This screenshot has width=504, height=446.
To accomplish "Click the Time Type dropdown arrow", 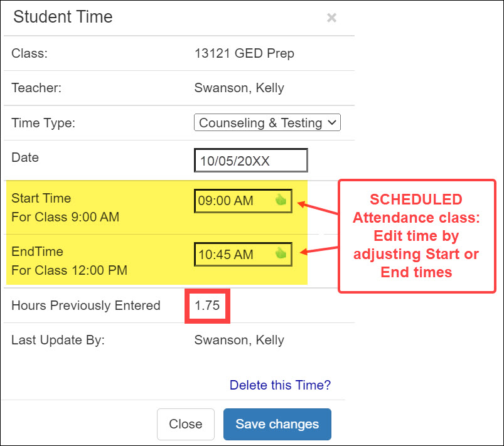I will (332, 122).
